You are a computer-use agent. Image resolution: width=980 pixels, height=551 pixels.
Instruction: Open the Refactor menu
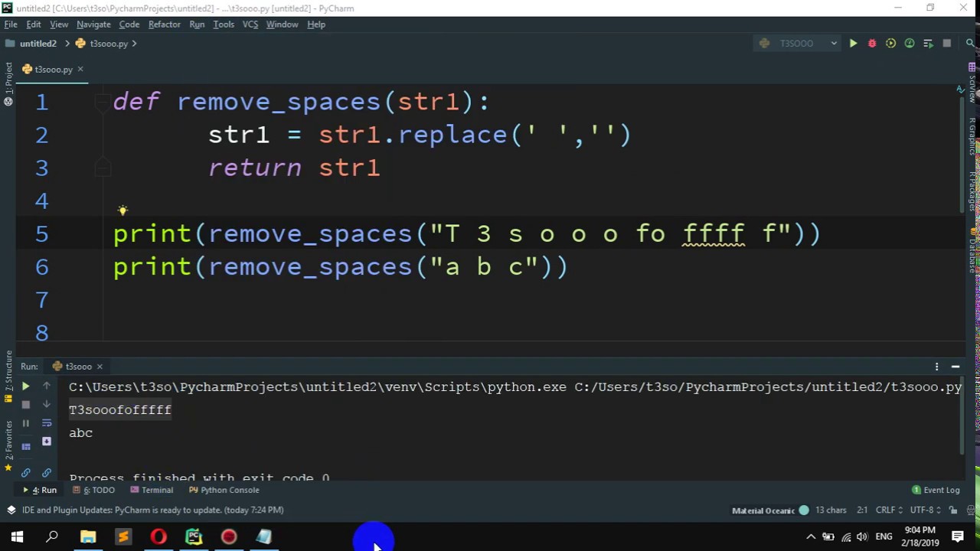point(165,24)
